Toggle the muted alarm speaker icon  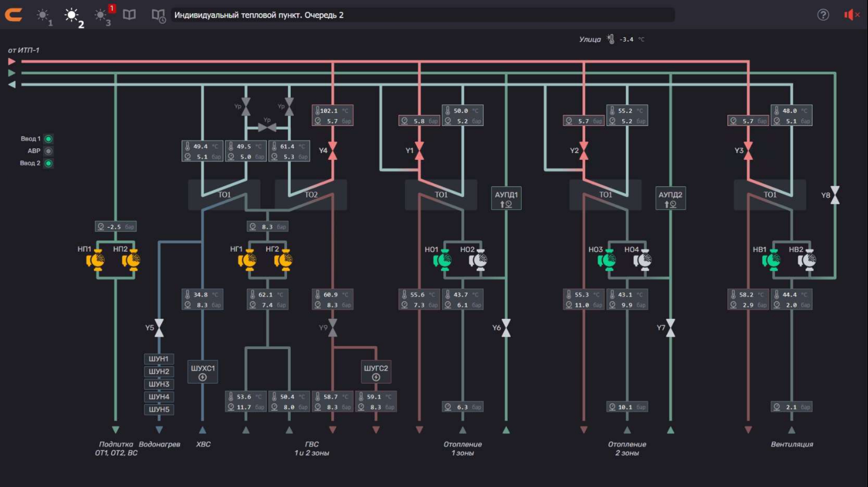(851, 15)
